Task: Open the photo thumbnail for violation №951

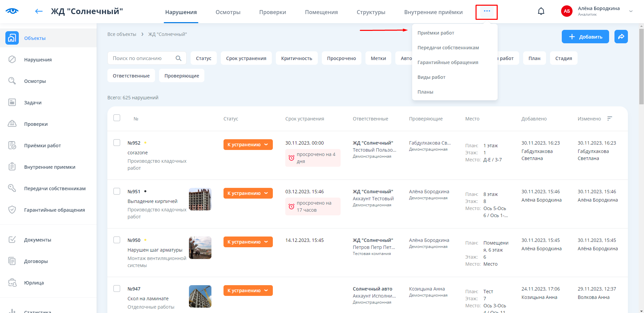Action: [200, 199]
